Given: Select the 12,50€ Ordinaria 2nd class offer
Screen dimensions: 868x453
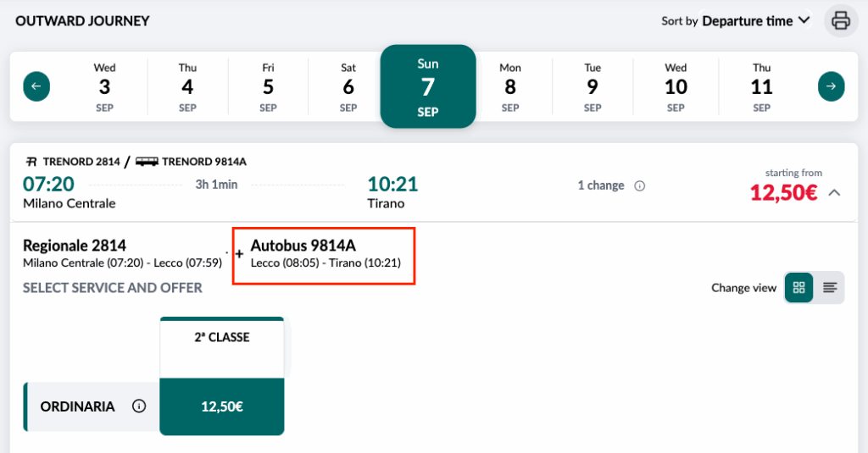Looking at the screenshot, I should point(222,406).
